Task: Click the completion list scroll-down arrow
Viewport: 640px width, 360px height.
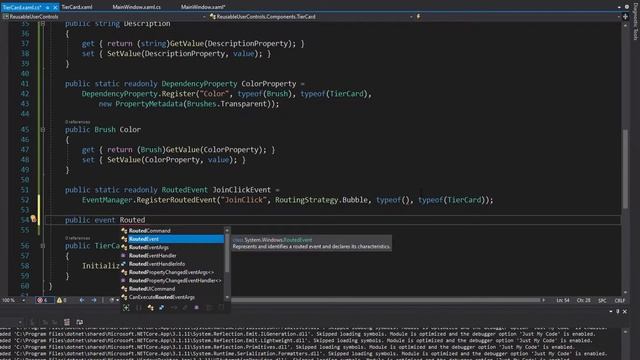Action: [227, 298]
